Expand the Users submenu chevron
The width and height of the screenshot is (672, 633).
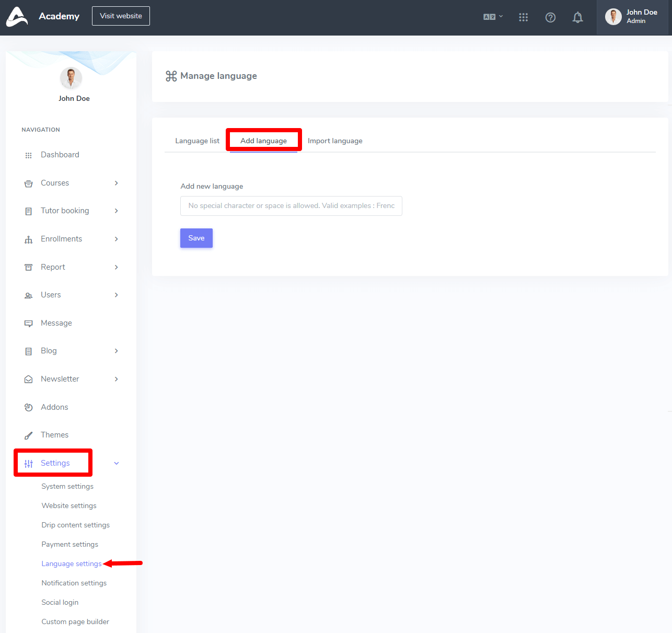click(116, 295)
